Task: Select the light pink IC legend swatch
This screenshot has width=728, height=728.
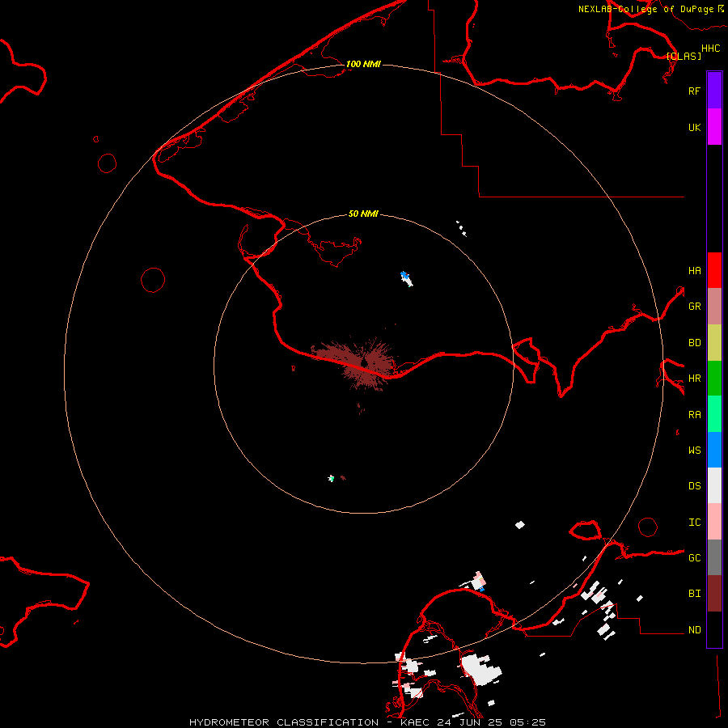Action: click(x=714, y=522)
